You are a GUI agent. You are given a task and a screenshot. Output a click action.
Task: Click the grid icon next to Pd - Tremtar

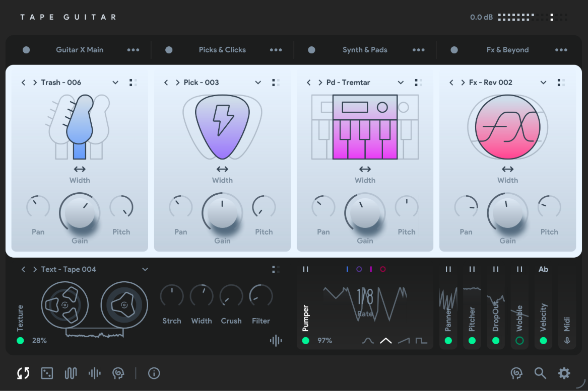[x=419, y=83]
